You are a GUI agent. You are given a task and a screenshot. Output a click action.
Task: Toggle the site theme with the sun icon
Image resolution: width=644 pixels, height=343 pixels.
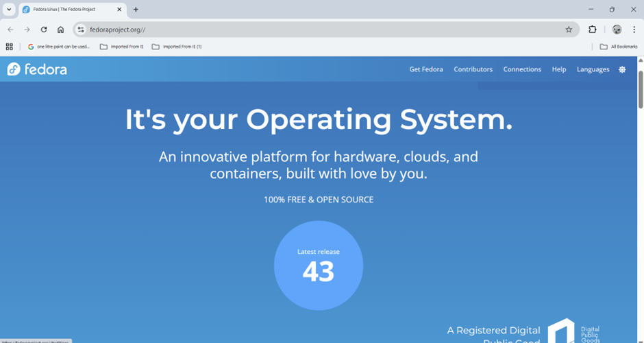(622, 69)
